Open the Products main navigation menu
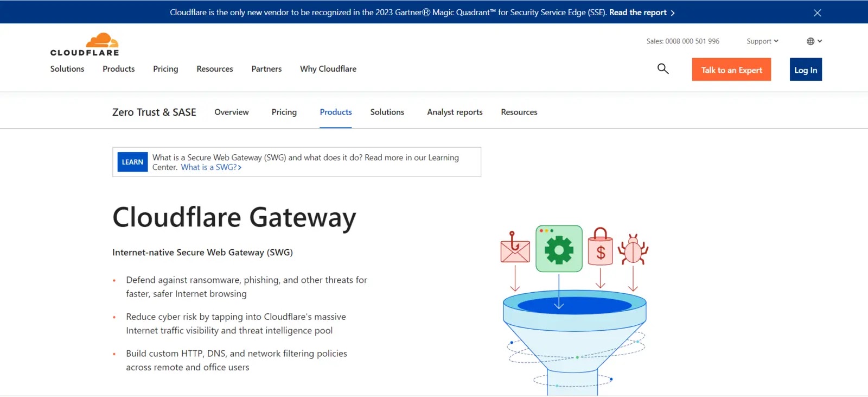The width and height of the screenshot is (868, 397). 118,69
